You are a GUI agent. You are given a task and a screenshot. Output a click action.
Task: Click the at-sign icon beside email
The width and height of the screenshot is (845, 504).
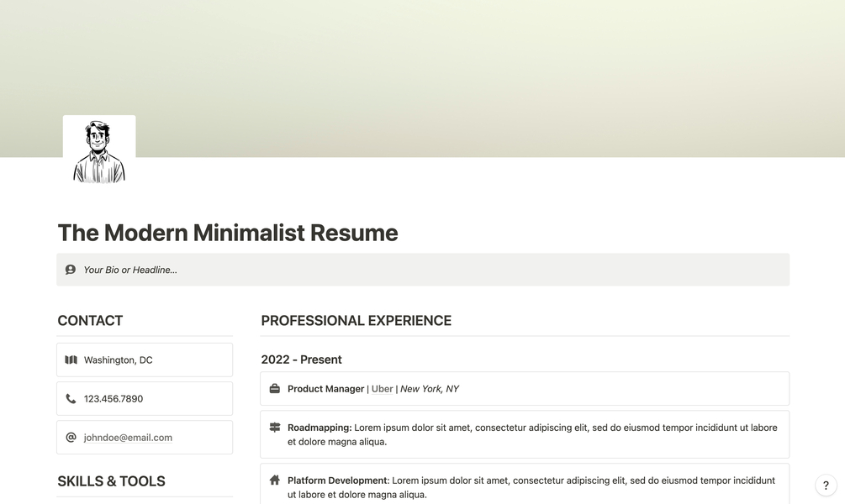pos(71,438)
